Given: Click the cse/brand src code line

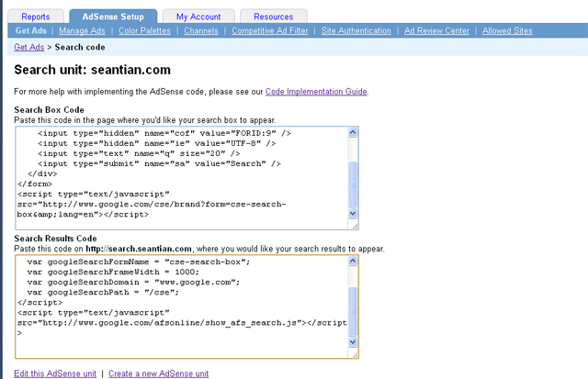Looking at the screenshot, I should pyautogui.click(x=152, y=205).
